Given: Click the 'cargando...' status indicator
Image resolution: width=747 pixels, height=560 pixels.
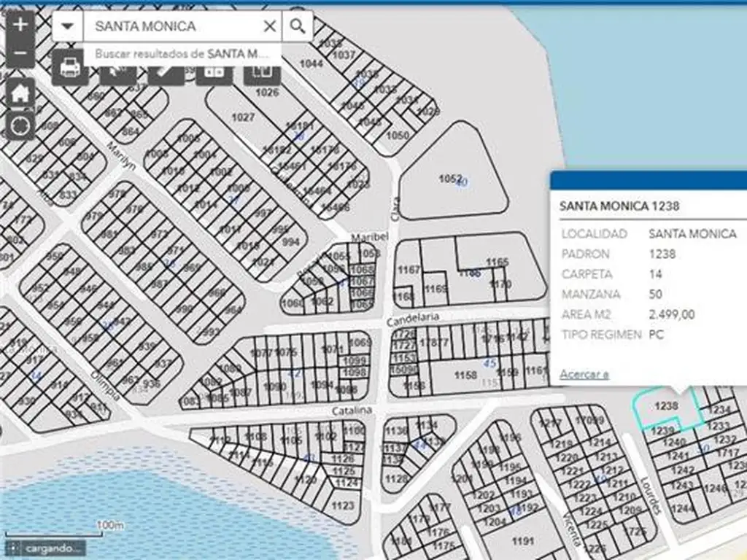Looking at the screenshot, I should (x=46, y=548).
